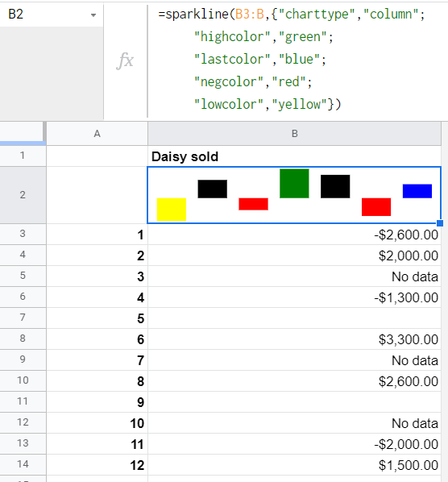Click cell A11 containing 9
This screenshot has height=482, width=448.
pos(97,402)
